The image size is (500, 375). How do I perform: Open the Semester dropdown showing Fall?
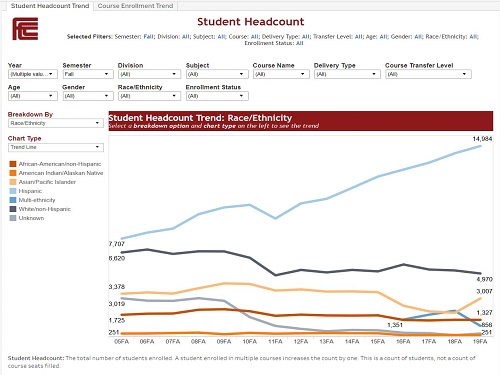tap(86, 74)
